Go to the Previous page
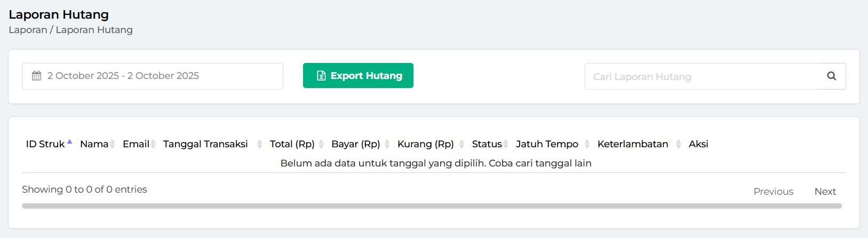The width and height of the screenshot is (868, 238). tap(773, 192)
